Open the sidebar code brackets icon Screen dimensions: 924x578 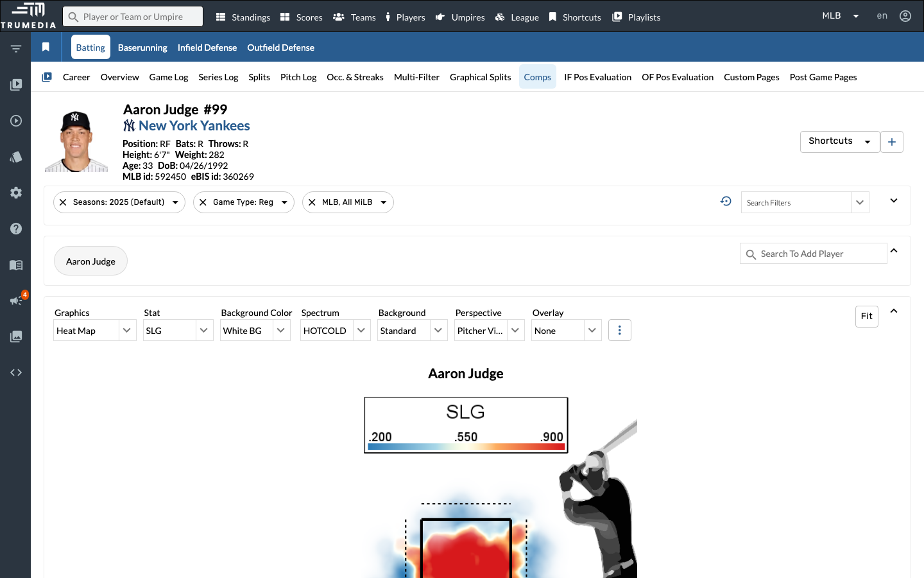[16, 372]
